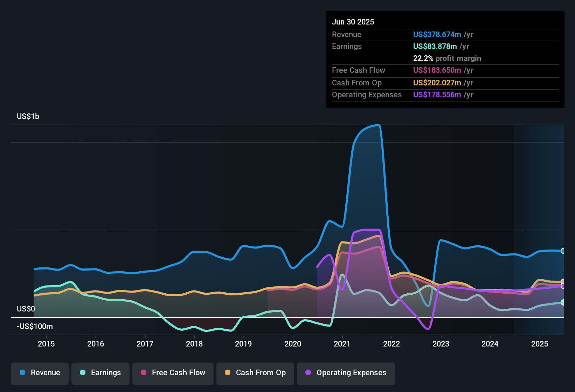Image resolution: width=575 pixels, height=392 pixels.
Task: Select the 2020 year label
Action: tap(293, 344)
